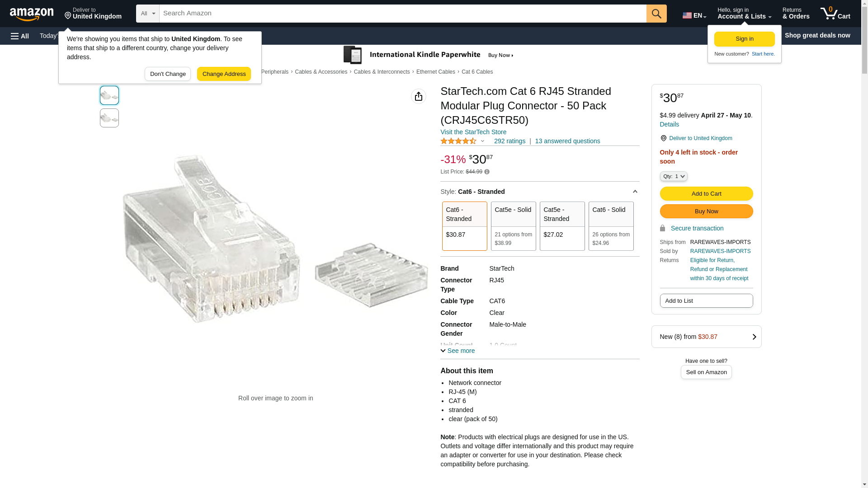Click the Amazon logo

coord(32,14)
